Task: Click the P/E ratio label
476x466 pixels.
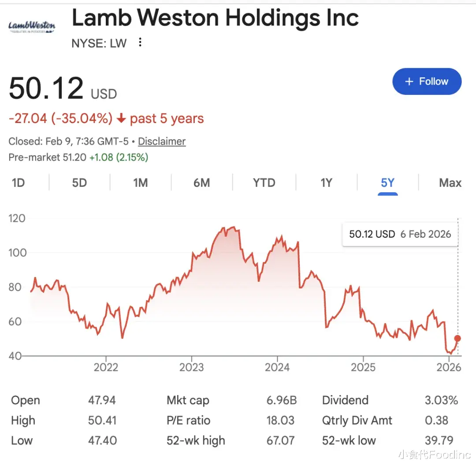Action: tap(188, 421)
